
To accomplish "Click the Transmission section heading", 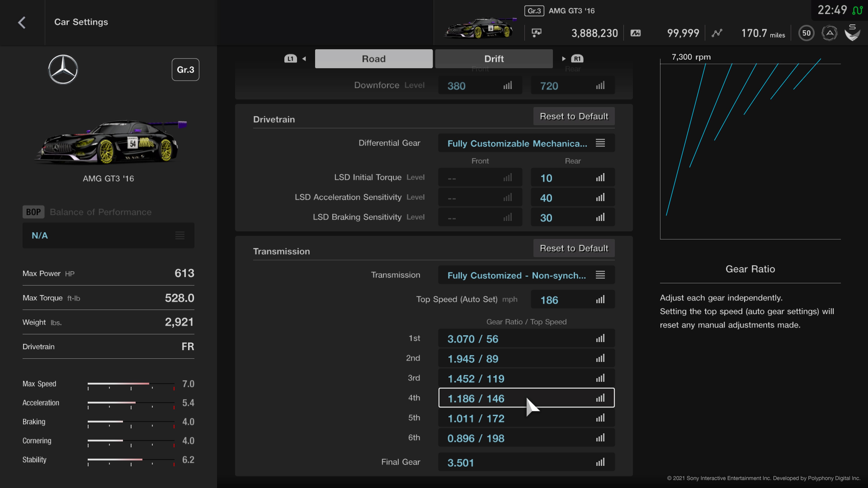I will [x=281, y=252].
